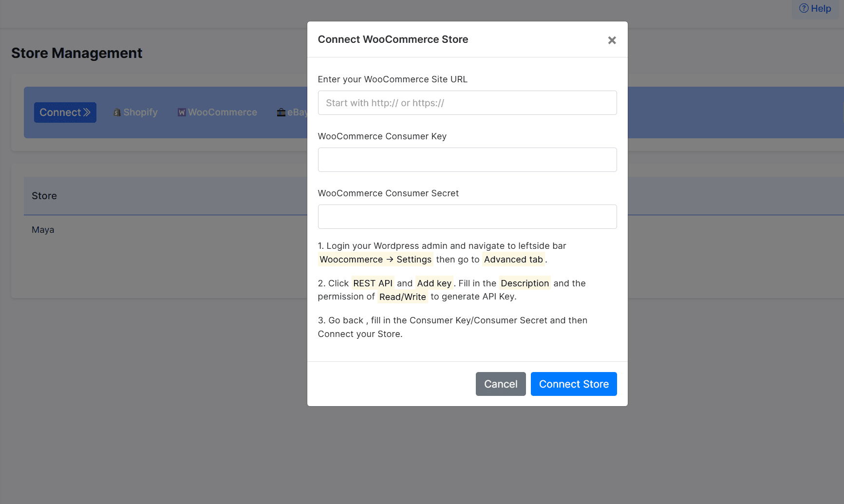Click the WooCommerce logo icon
This screenshot has height=504, width=844.
pos(182,112)
